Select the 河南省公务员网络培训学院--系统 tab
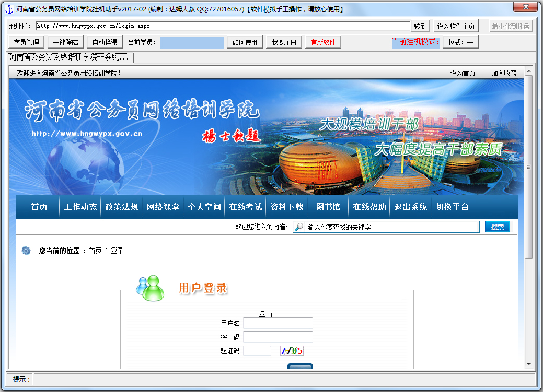The image size is (543, 392). pos(68,57)
